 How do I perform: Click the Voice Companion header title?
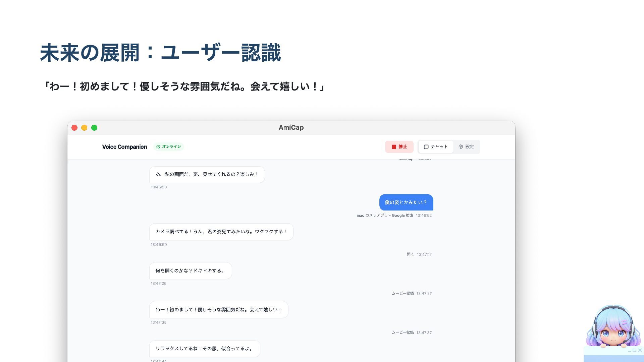(124, 147)
